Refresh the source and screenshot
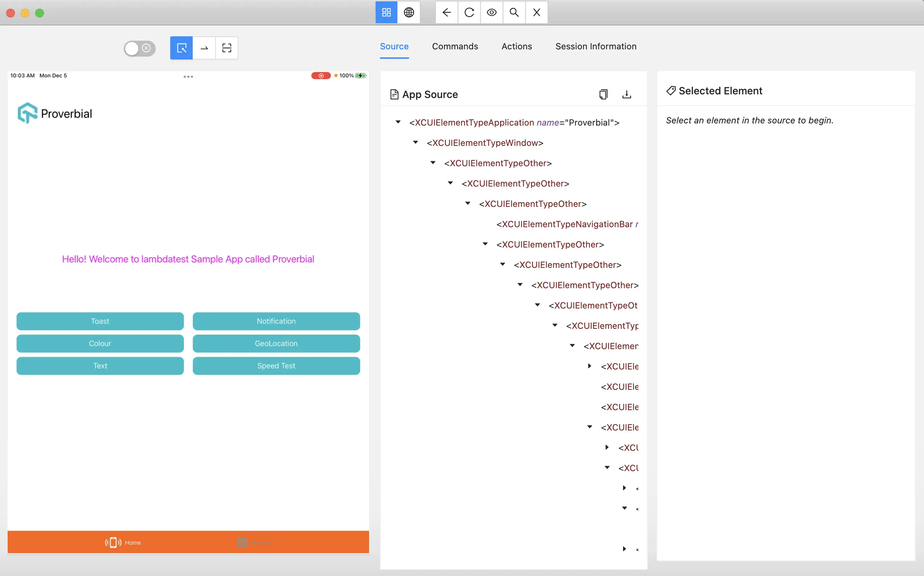The height and width of the screenshot is (576, 924). (469, 13)
